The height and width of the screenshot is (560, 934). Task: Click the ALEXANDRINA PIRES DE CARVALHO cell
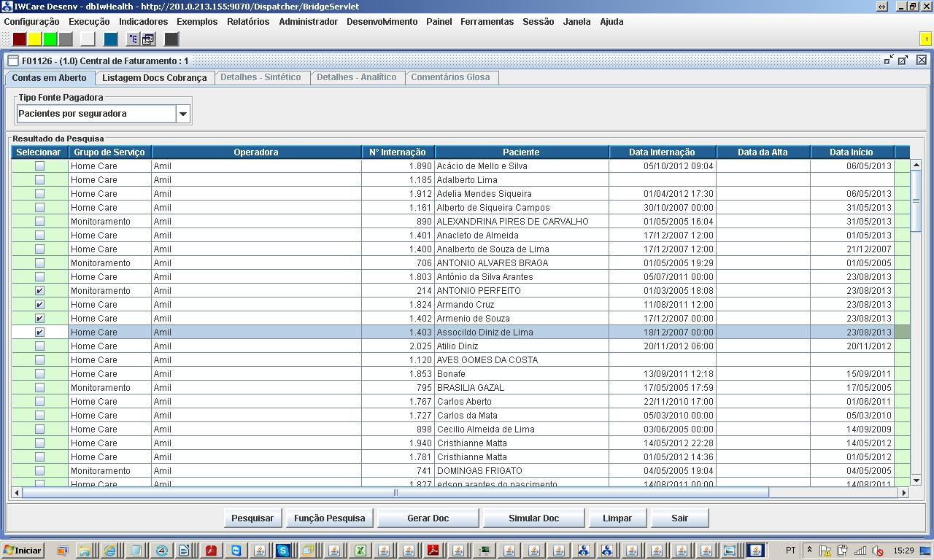pyautogui.click(x=522, y=222)
